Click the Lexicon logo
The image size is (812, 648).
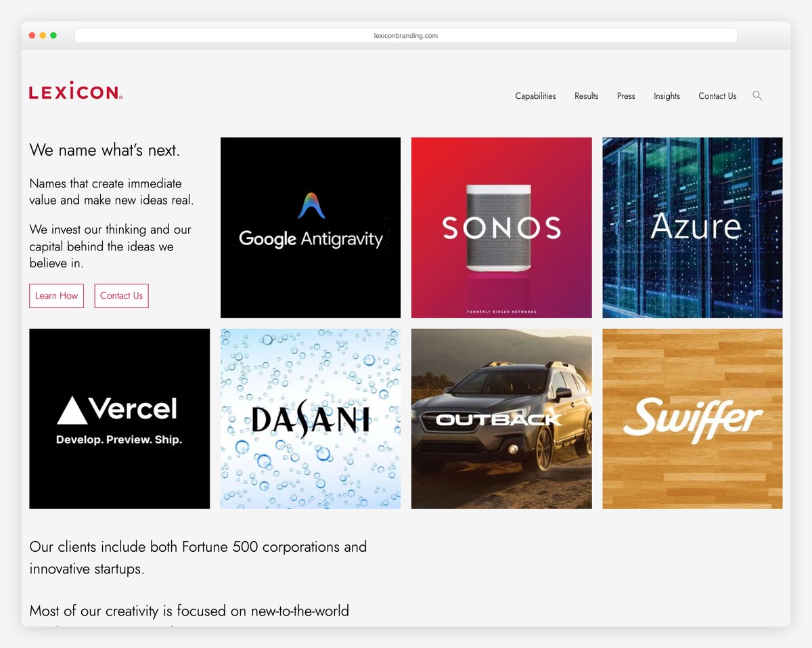pos(74,91)
